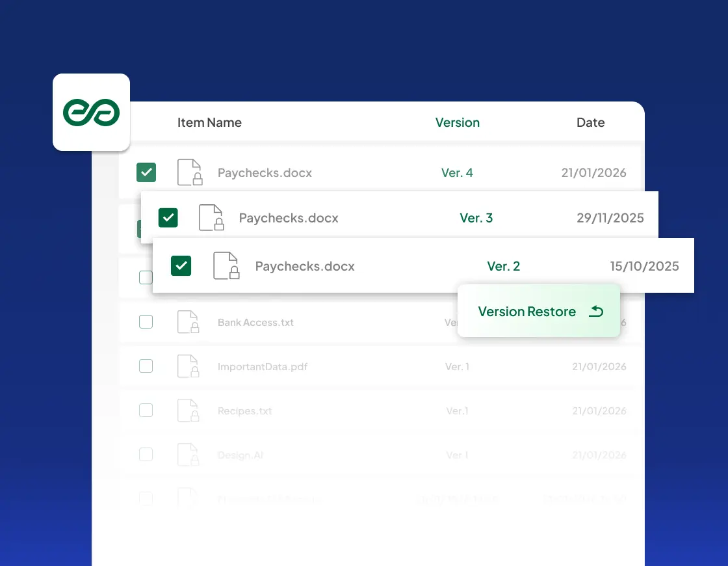The width and height of the screenshot is (728, 566).
Task: Uncheck the Paychecks.docx Ver. 3 checkbox
Action: coord(168,217)
